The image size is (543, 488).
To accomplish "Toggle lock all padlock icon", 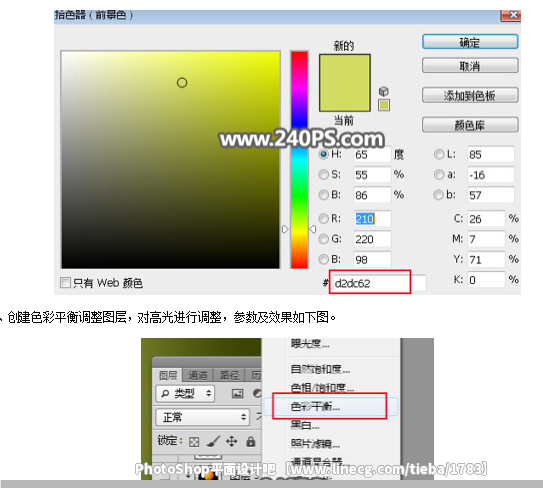I will click(x=251, y=441).
